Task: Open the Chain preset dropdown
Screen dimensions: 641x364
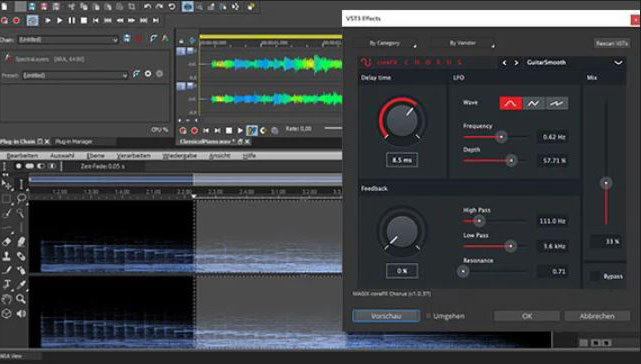Action: coord(68,40)
